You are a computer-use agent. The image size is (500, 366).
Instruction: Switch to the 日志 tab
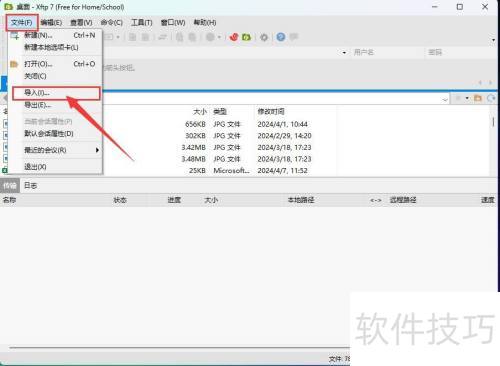[x=30, y=186]
